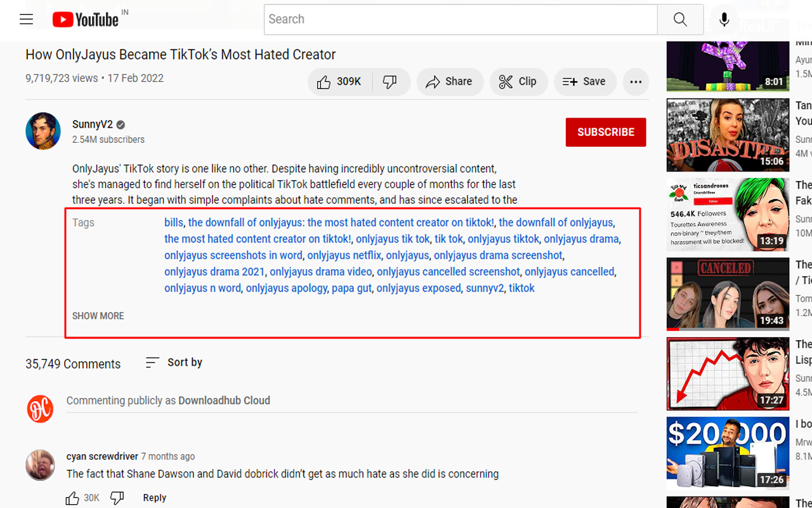Viewport: 812px width, 508px height.
Task: Click the 'tiktok' tag
Action: (521, 288)
